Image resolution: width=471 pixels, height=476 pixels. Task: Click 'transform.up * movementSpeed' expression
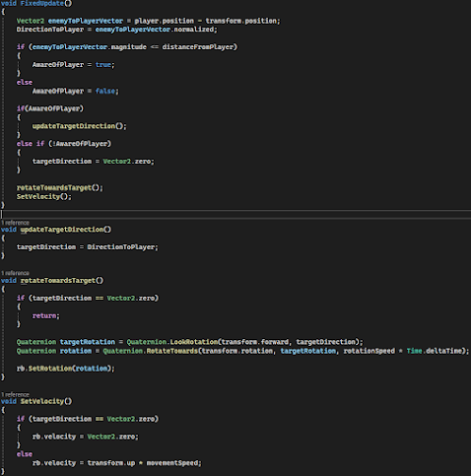point(143,463)
